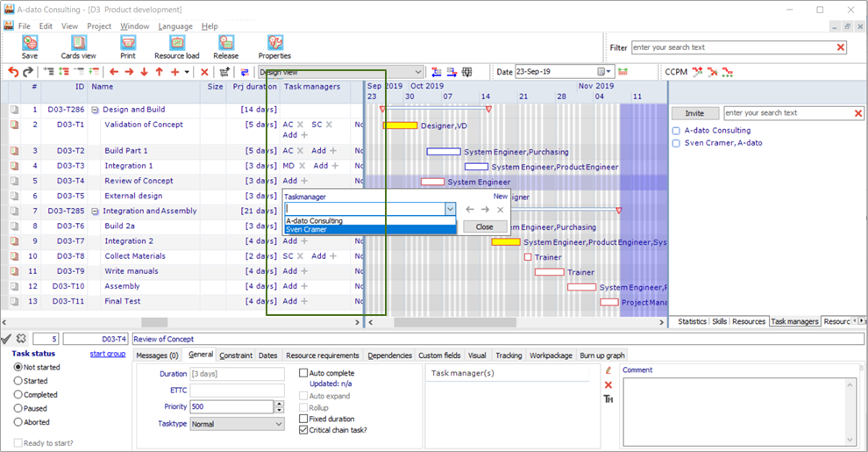Collapse the Design and Build group
Viewport: 868px width, 452px height.
96,110
